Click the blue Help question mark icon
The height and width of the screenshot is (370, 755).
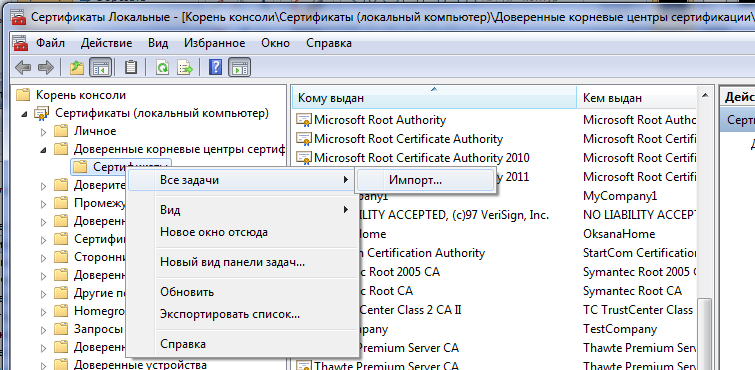click(215, 68)
